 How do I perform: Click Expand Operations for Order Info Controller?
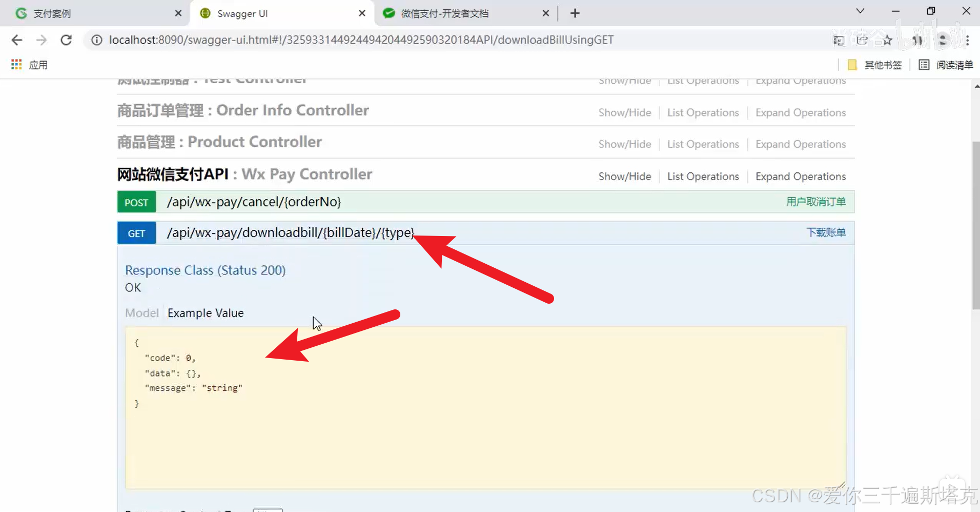[x=801, y=113]
